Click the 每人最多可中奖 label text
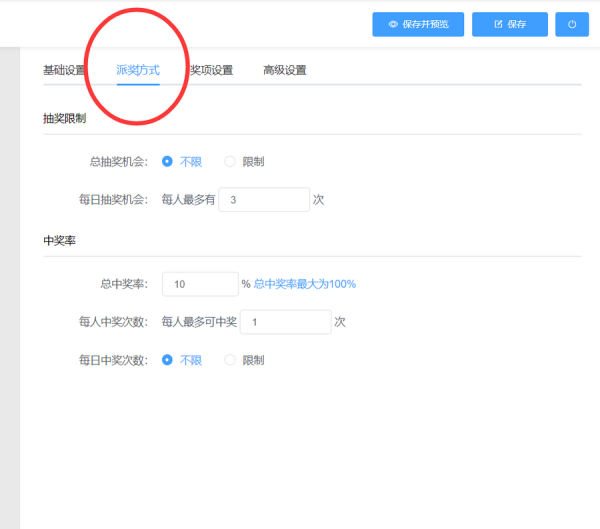600x529 pixels. click(199, 322)
